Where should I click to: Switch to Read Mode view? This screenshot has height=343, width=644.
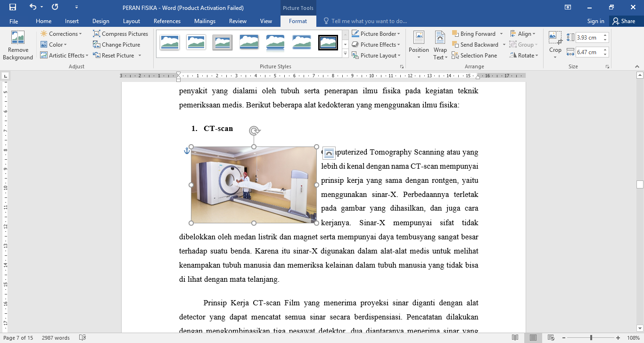(515, 338)
